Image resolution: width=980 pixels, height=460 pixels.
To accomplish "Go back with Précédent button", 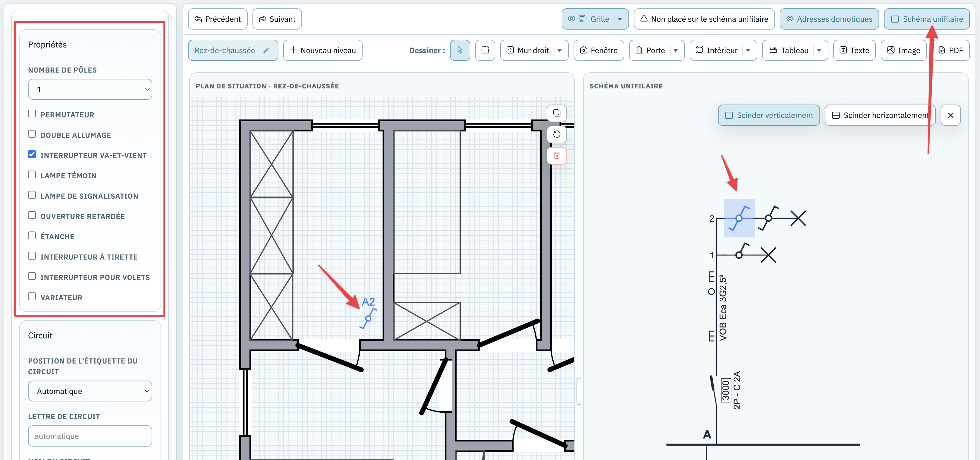I will (x=218, y=19).
